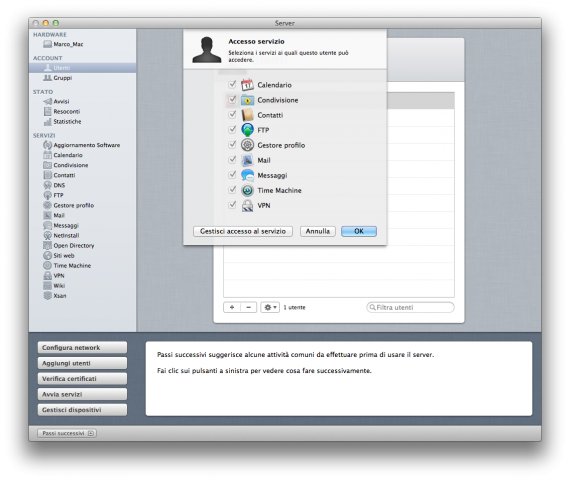
Task: Select Statistiche under Stato
Action: (67, 121)
